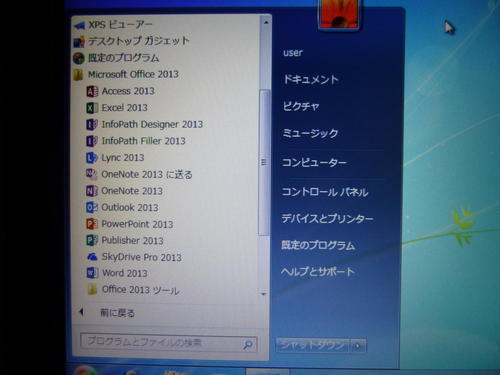Open Access 2013 icon

(92, 91)
